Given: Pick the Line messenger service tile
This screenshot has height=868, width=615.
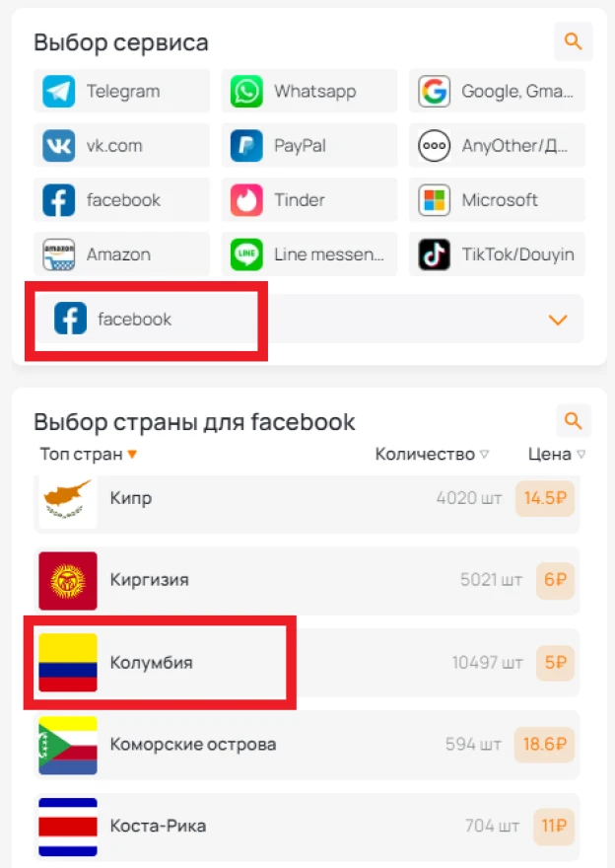Looking at the screenshot, I should click(x=309, y=254).
